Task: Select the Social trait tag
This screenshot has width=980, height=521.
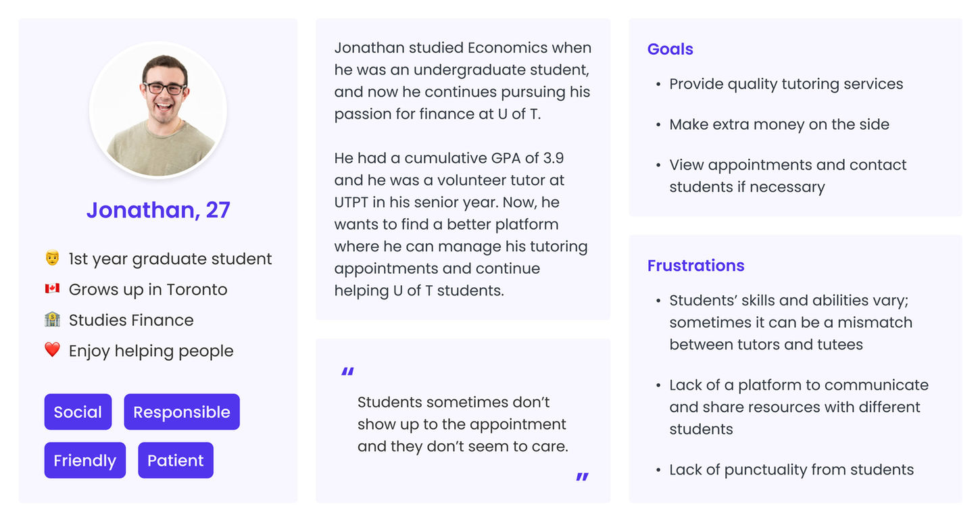Action: (78, 412)
